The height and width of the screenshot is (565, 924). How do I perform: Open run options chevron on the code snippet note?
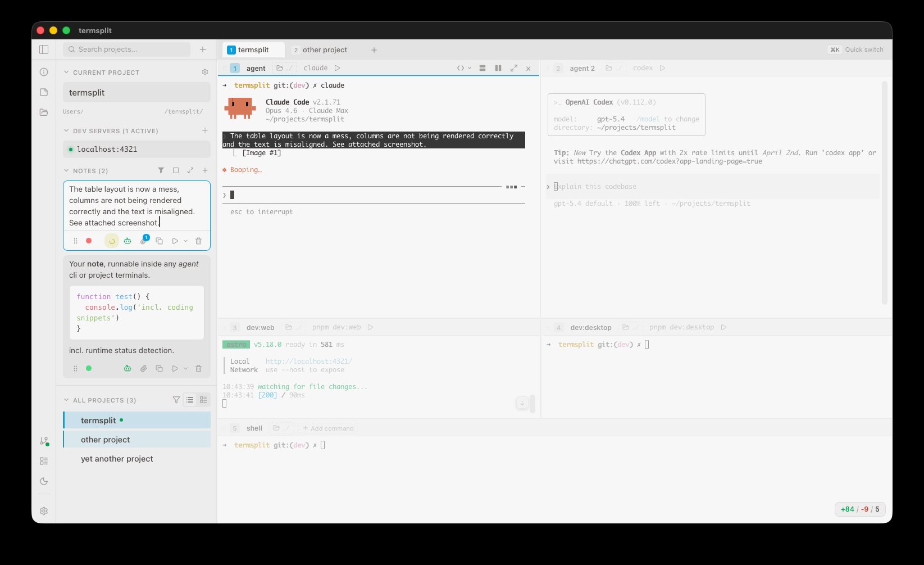(x=186, y=368)
